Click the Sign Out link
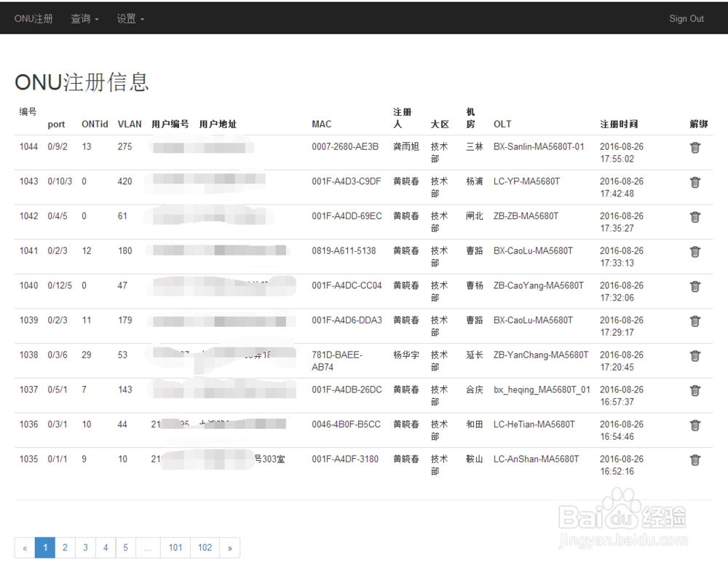 [687, 18]
